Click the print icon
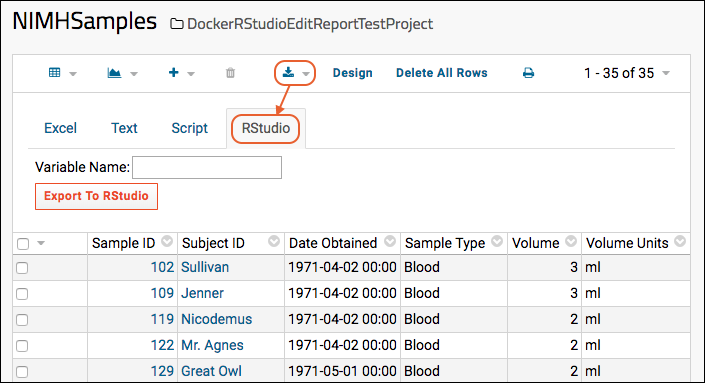This screenshot has width=705, height=383. (x=529, y=73)
